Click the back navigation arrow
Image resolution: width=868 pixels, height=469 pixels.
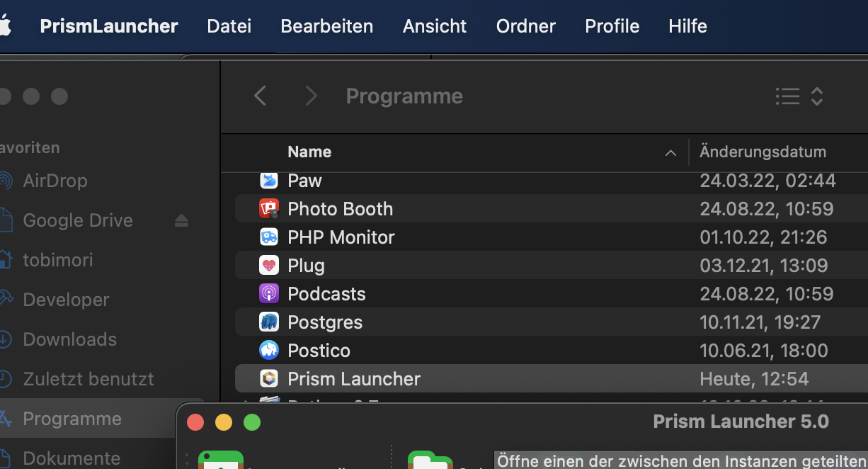tap(260, 96)
